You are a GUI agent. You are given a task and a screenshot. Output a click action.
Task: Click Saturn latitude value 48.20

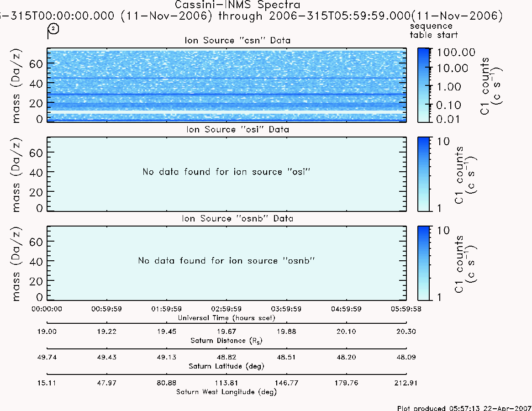[x=347, y=358]
